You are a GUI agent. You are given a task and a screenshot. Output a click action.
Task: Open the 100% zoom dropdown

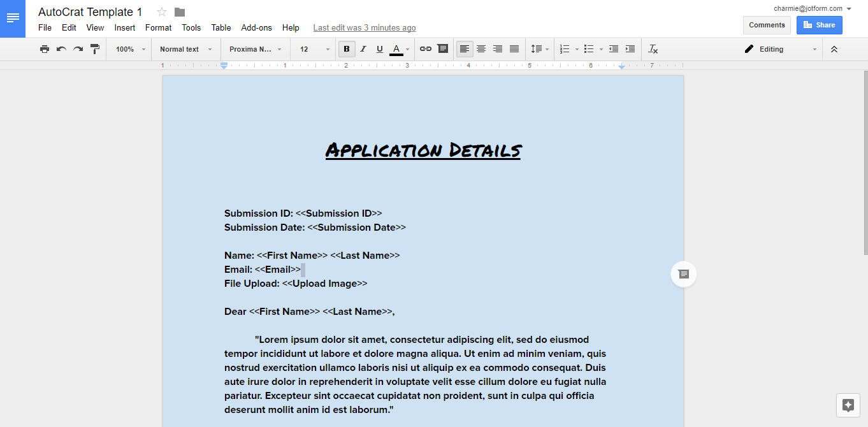pyautogui.click(x=130, y=49)
